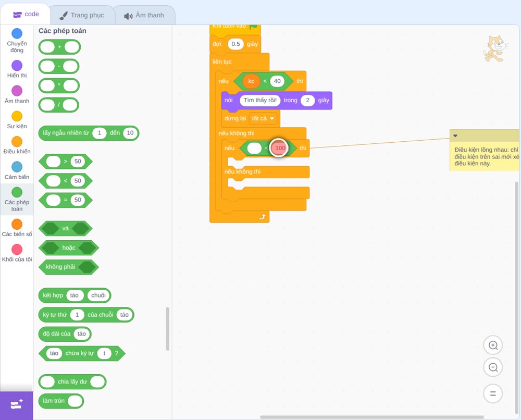This screenshot has width=521, height=420.
Task: Zoom out of the workspace
Action: tap(493, 367)
